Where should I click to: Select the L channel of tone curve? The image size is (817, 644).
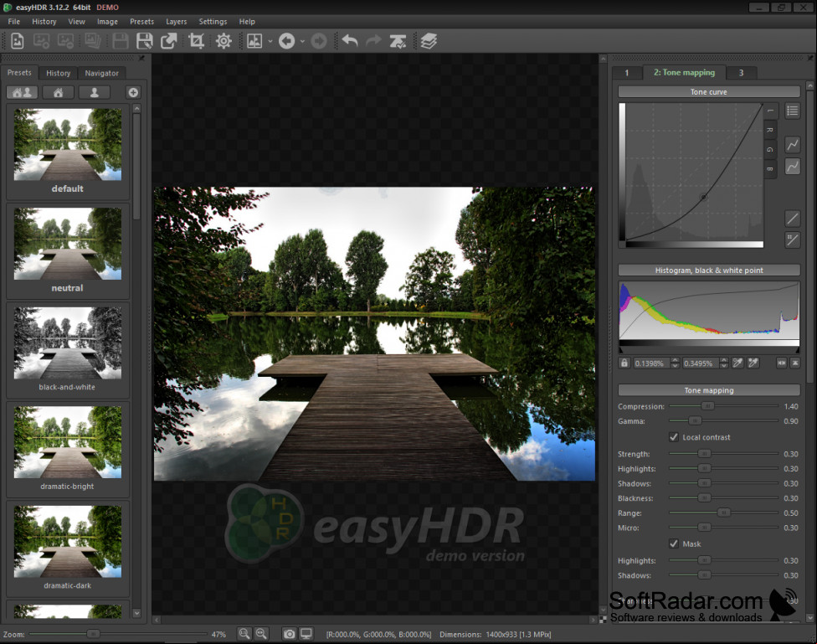(771, 111)
